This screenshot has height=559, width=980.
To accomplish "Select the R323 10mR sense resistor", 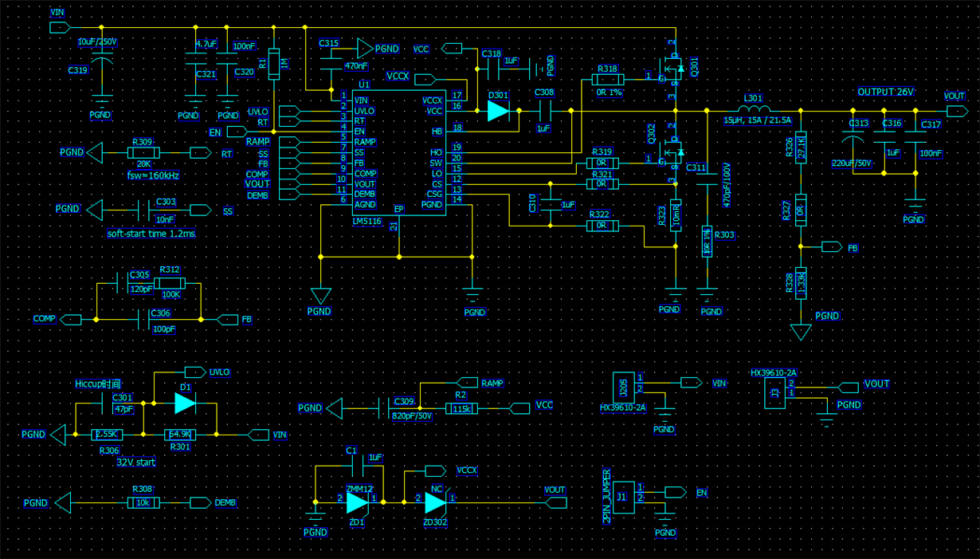I will [675, 215].
